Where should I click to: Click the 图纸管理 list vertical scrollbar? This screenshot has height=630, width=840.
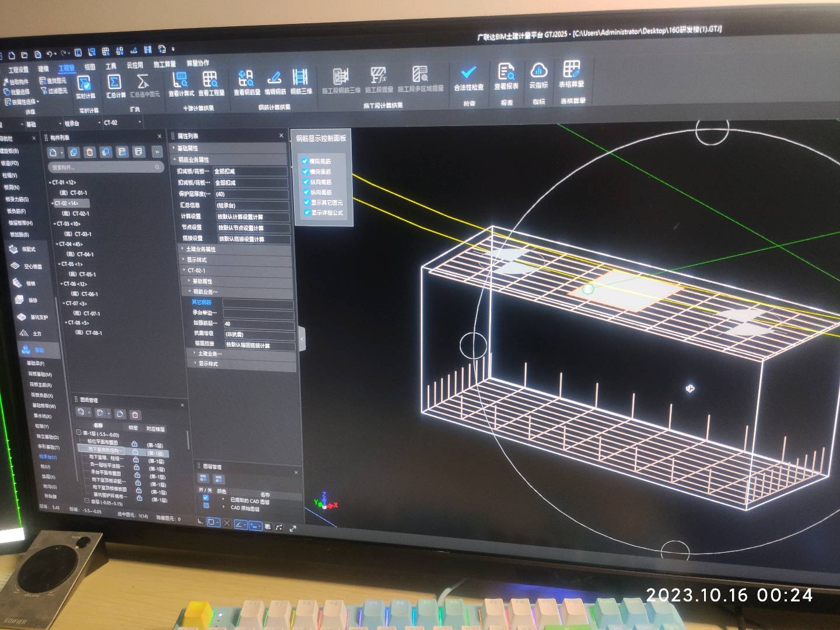tap(188, 440)
